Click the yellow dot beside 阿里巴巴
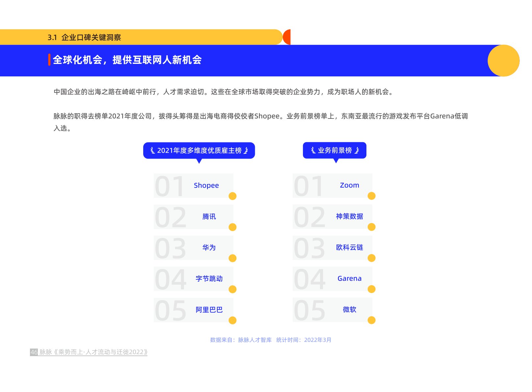Screen dimensions: 532x392 point(232,320)
